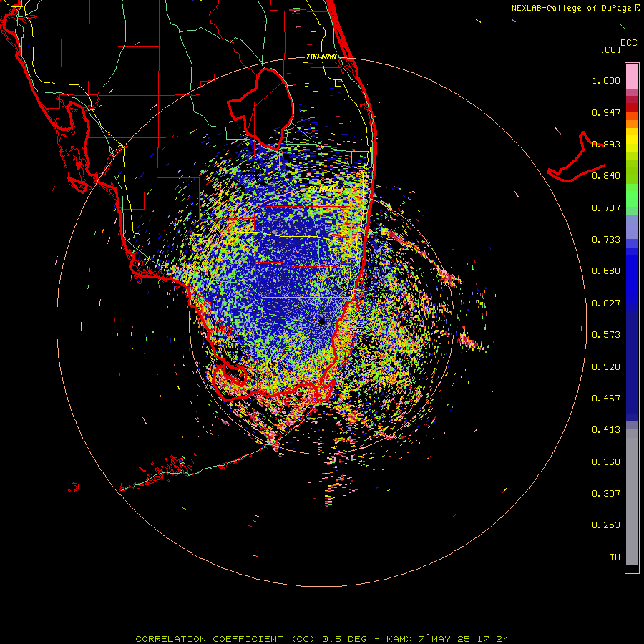Select the 0.413 scale value
644x644 pixels.
click(x=606, y=430)
